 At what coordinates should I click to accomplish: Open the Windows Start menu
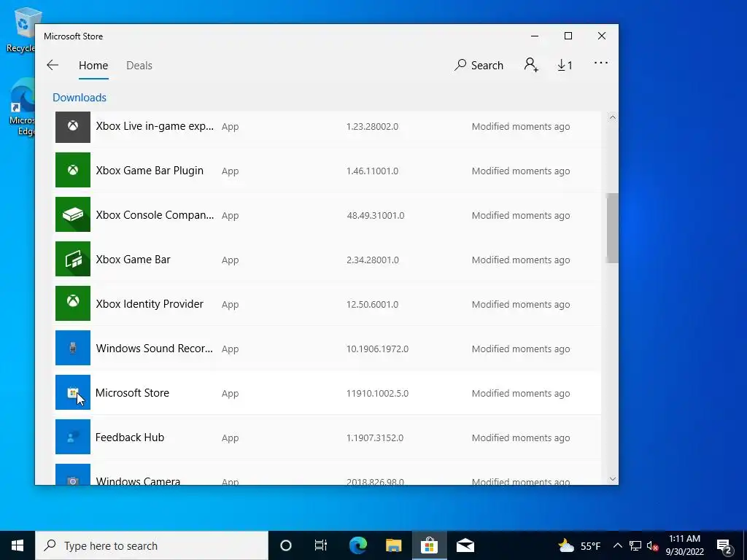(18, 545)
